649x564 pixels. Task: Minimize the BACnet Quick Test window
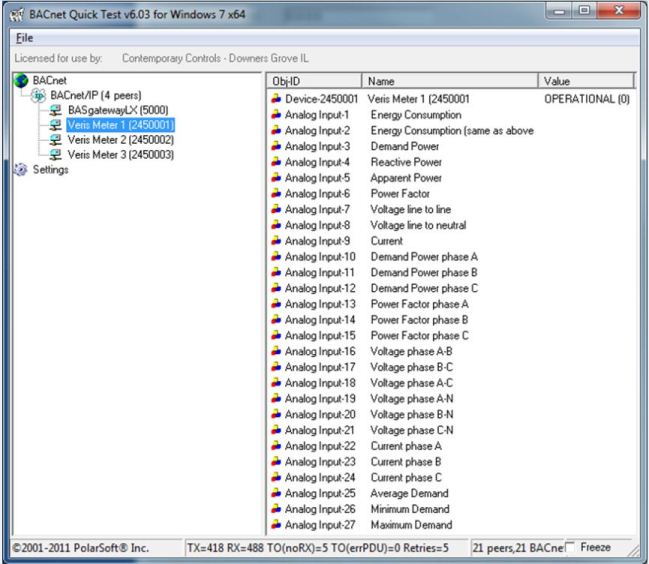[559, 11]
